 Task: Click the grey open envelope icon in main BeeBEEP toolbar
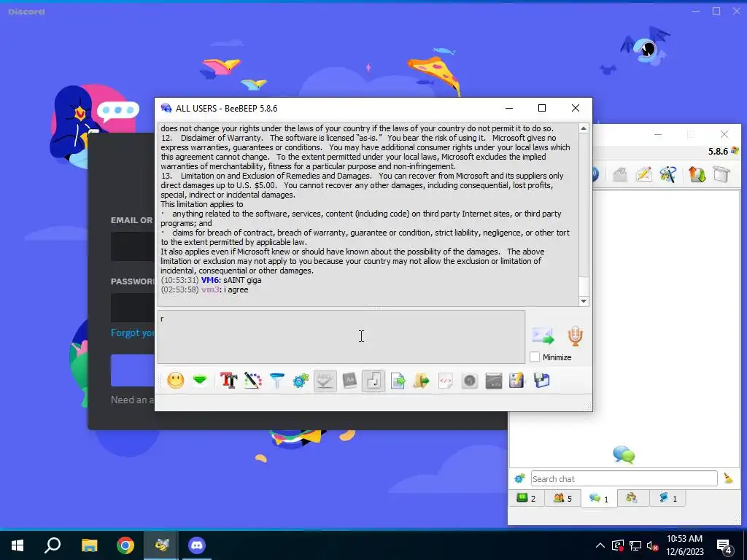(x=620, y=174)
